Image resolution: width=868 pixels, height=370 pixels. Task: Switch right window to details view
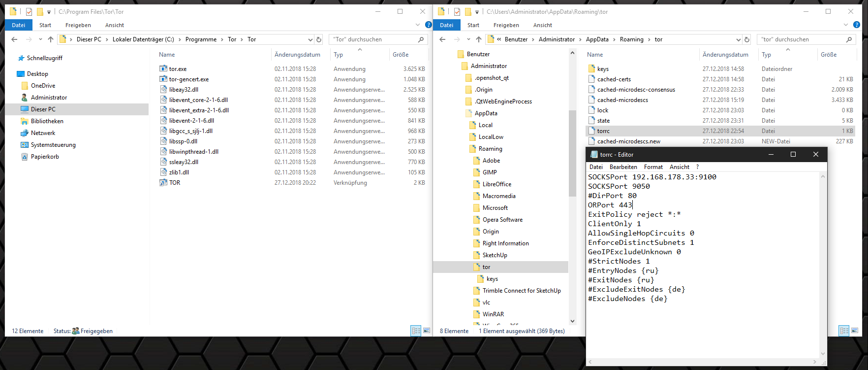[x=844, y=331]
